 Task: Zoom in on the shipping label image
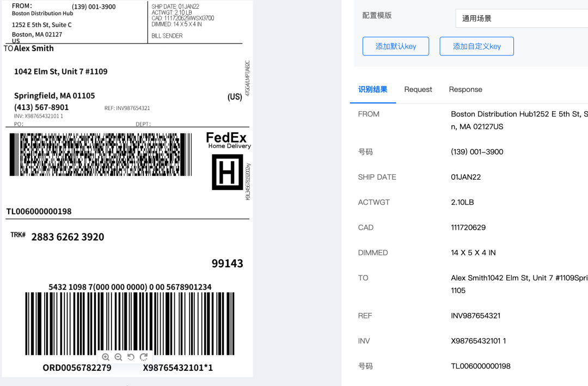point(106,357)
